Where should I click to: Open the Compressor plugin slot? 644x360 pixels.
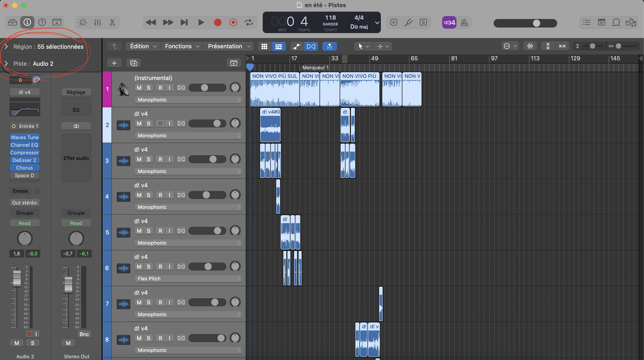pyautogui.click(x=25, y=152)
